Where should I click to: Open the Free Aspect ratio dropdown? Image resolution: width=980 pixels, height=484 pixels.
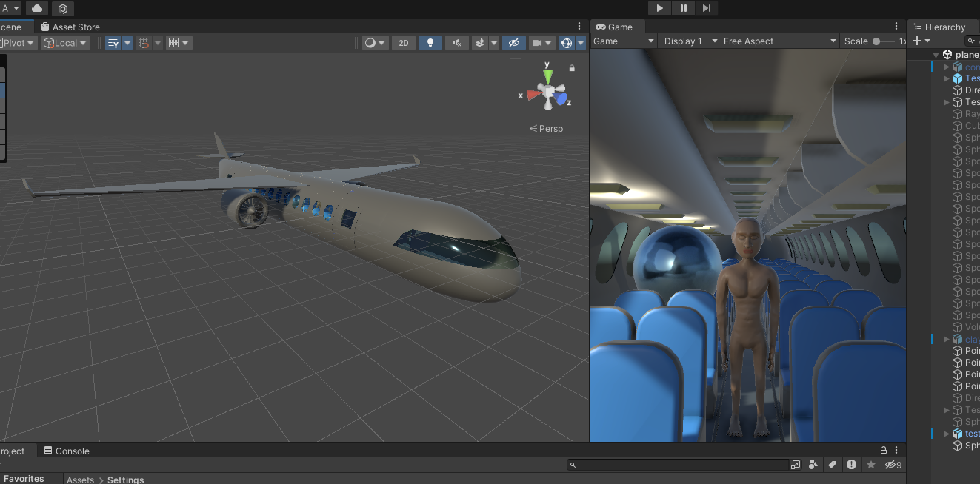coord(779,41)
